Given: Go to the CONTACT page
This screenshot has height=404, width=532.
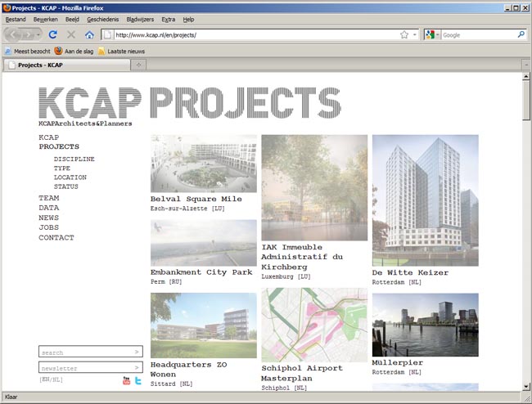Looking at the screenshot, I should pyautogui.click(x=56, y=238).
